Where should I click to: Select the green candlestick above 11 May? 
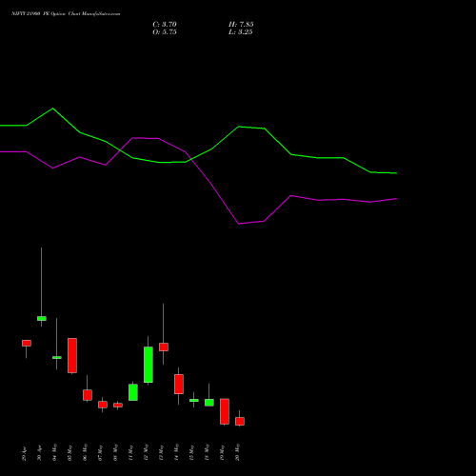coord(133,392)
